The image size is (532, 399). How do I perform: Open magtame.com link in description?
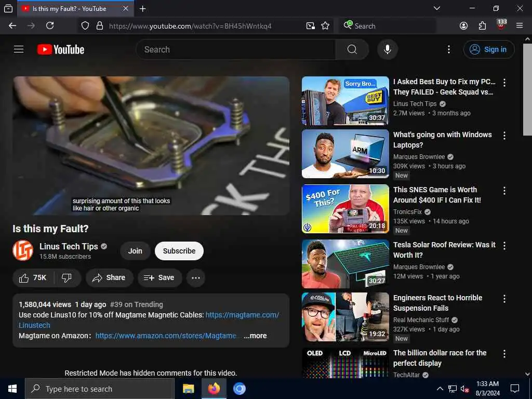pyautogui.click(x=242, y=315)
